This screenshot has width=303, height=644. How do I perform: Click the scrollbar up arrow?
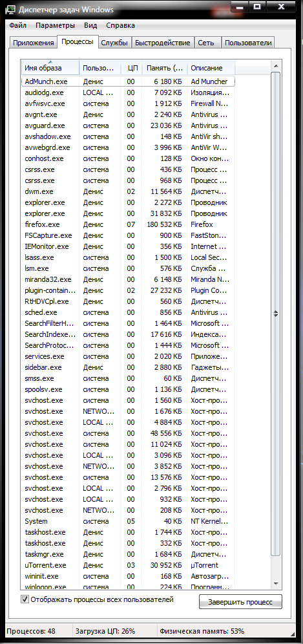276,66
